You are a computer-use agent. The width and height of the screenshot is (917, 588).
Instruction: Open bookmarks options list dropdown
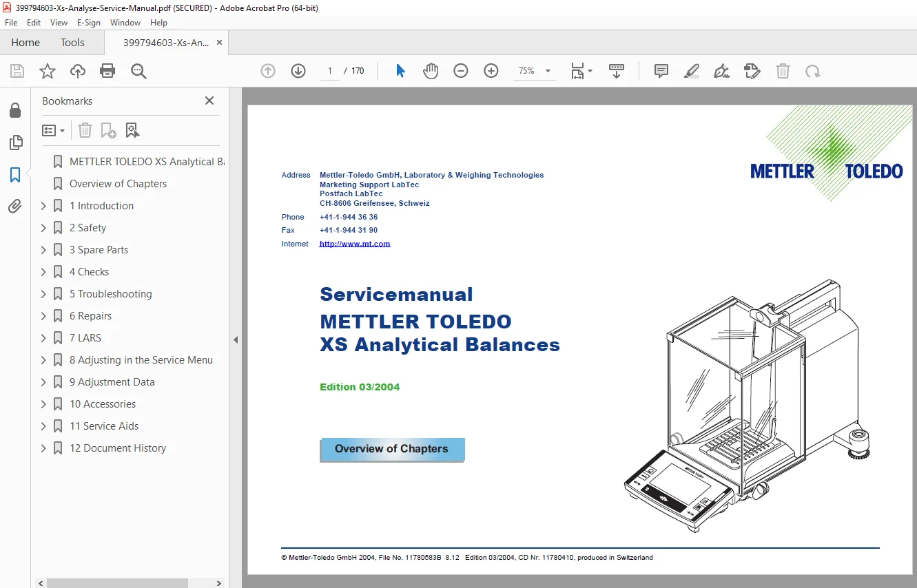click(x=54, y=130)
